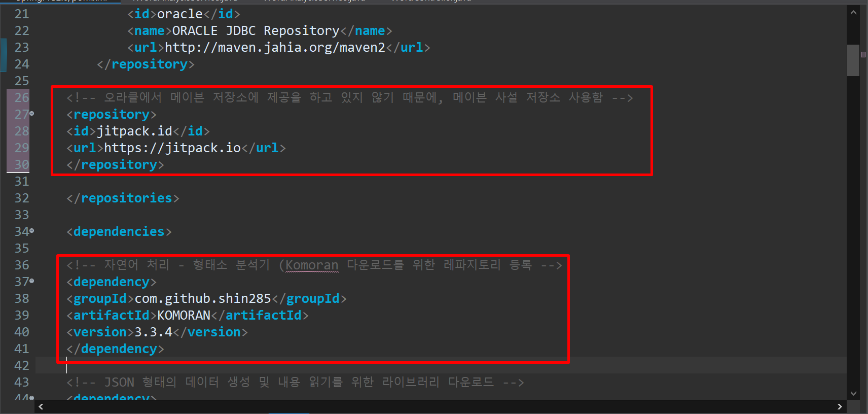This screenshot has height=414, width=868.
Task: Click the closing repository tag on line 24
Action: coord(146,64)
